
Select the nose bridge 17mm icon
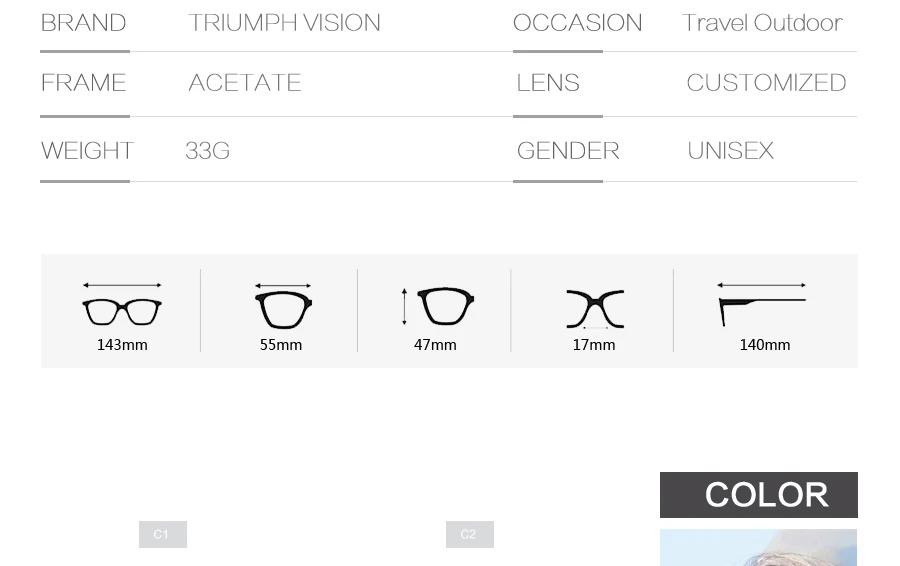point(595,309)
